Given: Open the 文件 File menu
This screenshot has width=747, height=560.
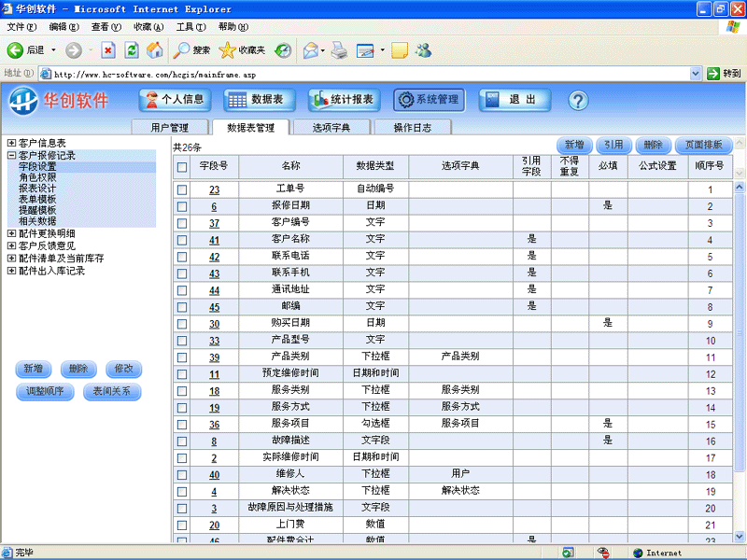Looking at the screenshot, I should (21, 27).
